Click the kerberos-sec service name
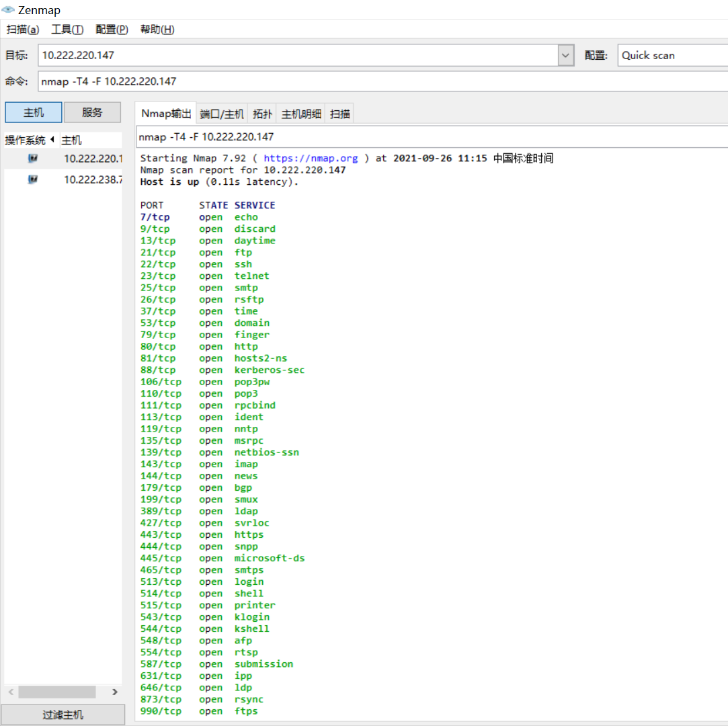This screenshot has height=726, width=728. 270,370
